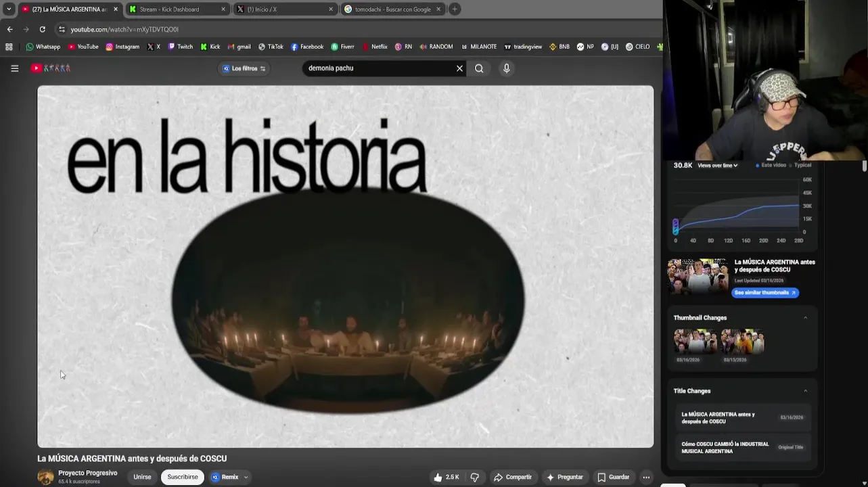Select the 03/15/2026 thumbnail change
This screenshot has height=487, width=868.
pyautogui.click(x=742, y=342)
